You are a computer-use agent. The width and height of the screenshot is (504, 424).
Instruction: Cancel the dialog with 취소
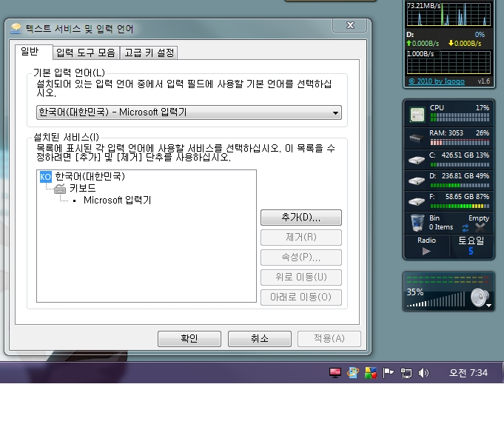259,338
